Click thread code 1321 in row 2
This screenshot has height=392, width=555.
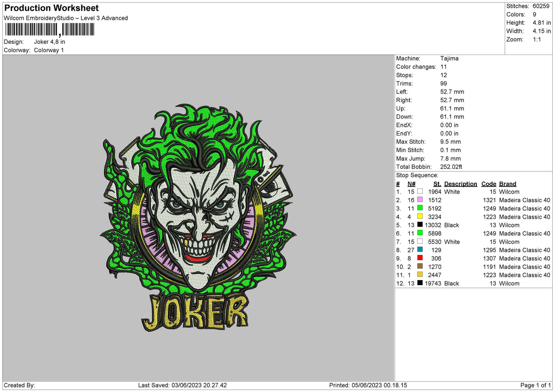[x=489, y=200]
